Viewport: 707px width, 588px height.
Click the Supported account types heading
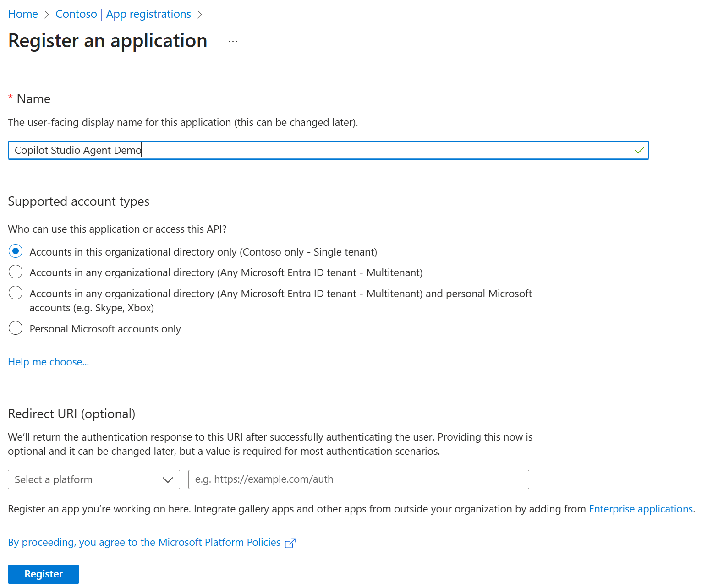pos(78,201)
